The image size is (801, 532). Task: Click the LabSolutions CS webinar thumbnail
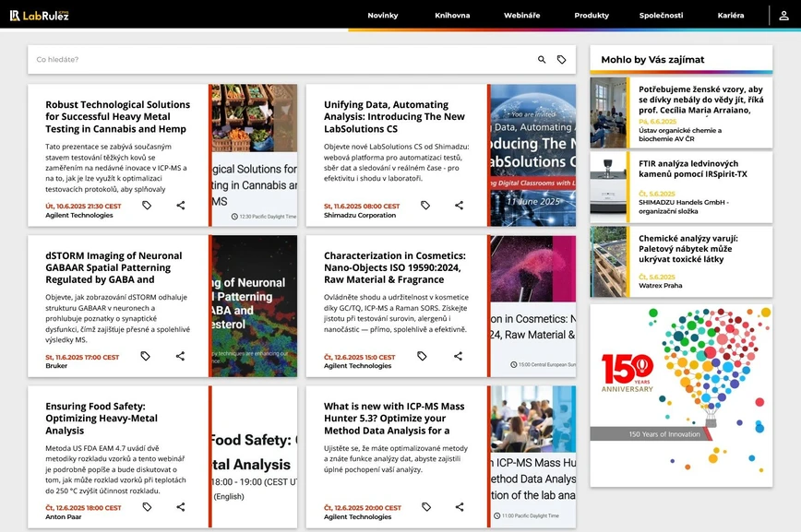click(x=532, y=155)
